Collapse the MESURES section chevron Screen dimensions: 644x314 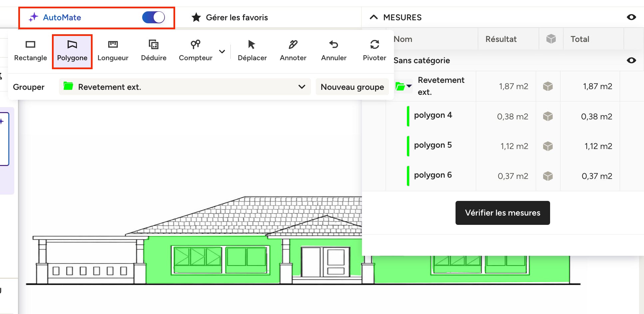tap(374, 17)
